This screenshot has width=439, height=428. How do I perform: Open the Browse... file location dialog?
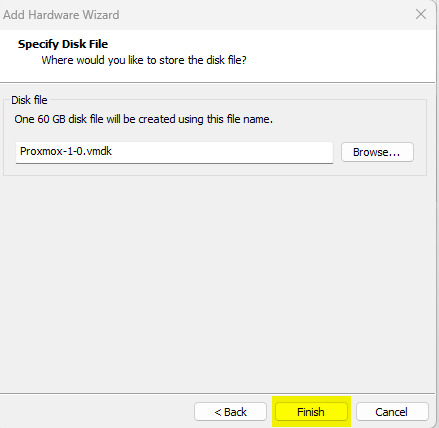point(377,152)
